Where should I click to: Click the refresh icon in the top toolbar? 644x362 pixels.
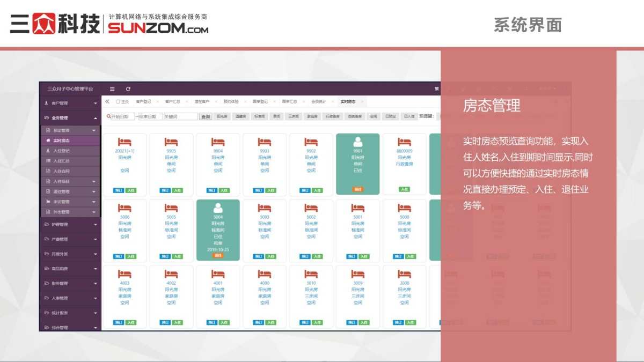(x=128, y=89)
